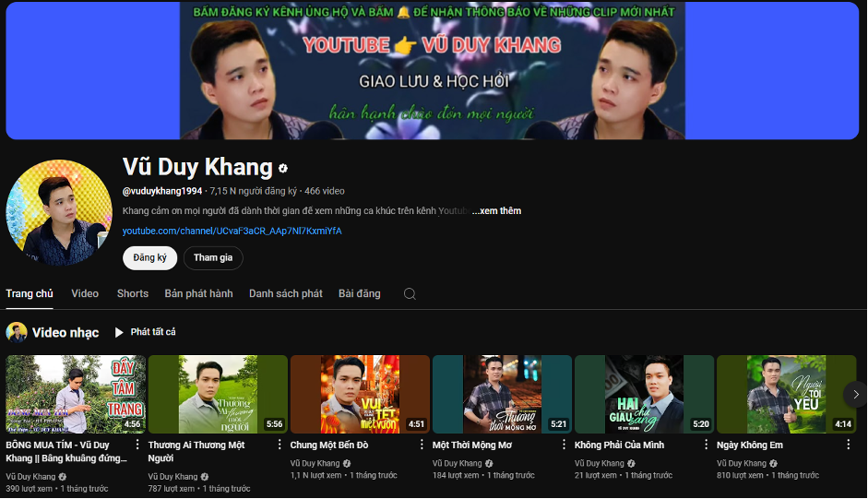This screenshot has height=499, width=868.
Task: Open the Shorts tab
Action: click(132, 293)
